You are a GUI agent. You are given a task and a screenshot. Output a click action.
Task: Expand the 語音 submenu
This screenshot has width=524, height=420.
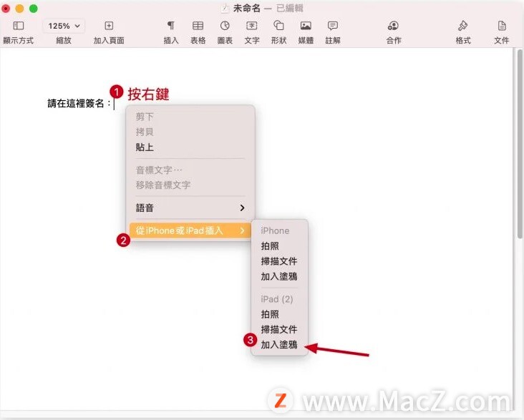tap(190, 207)
